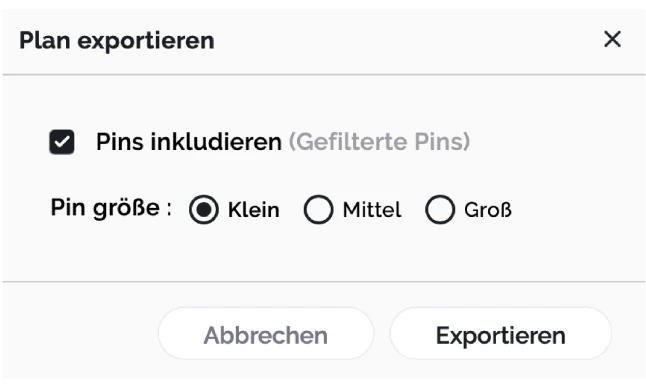Start the plan export via Exportieren
This screenshot has height=390, width=646.
(x=501, y=333)
